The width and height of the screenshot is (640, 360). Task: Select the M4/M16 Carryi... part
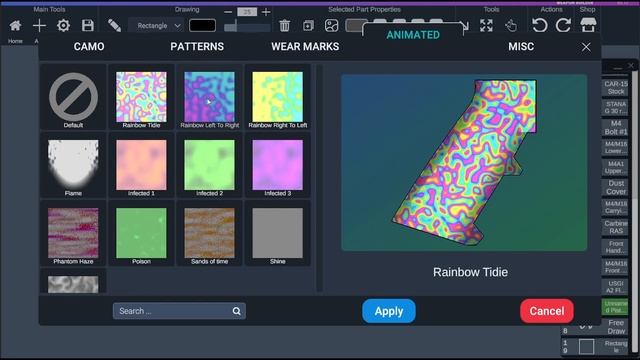[616, 207]
